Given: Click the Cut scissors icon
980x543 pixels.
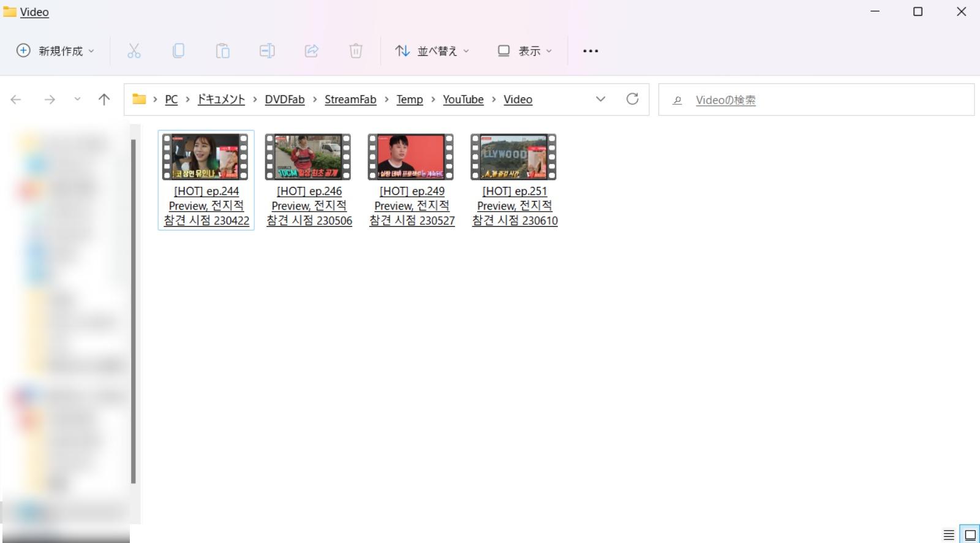Looking at the screenshot, I should (134, 51).
